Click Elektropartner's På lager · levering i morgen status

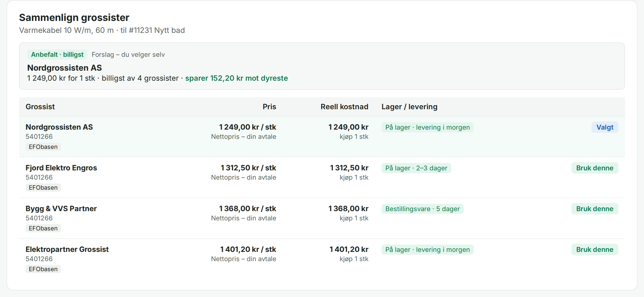coord(428,249)
